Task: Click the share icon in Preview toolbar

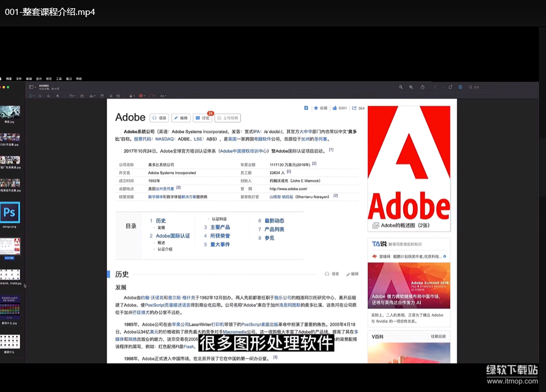Action: 423,87
